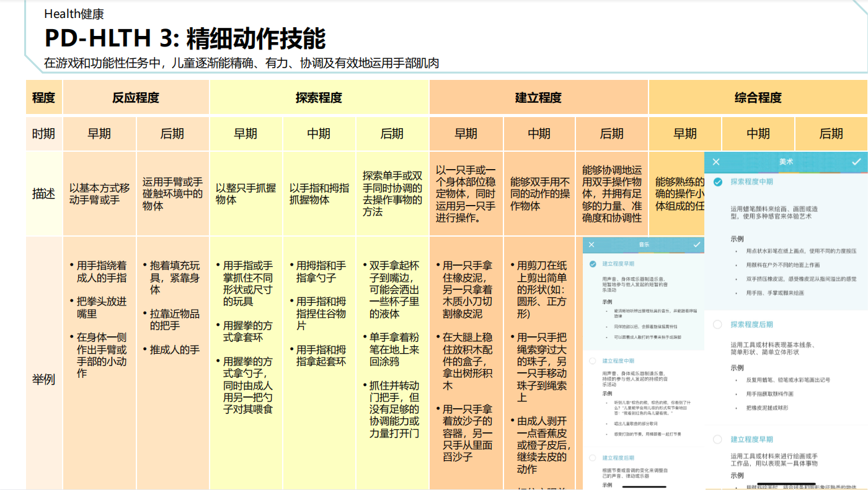Image resolution: width=868 pixels, height=490 pixels.
Task: Click 美术 example 把橡皮泥搓成球形
Action: (768, 408)
